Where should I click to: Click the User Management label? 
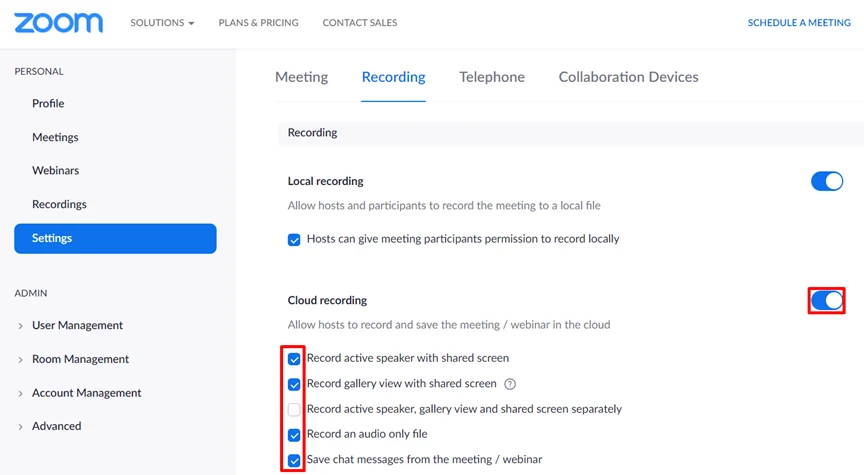click(x=77, y=326)
